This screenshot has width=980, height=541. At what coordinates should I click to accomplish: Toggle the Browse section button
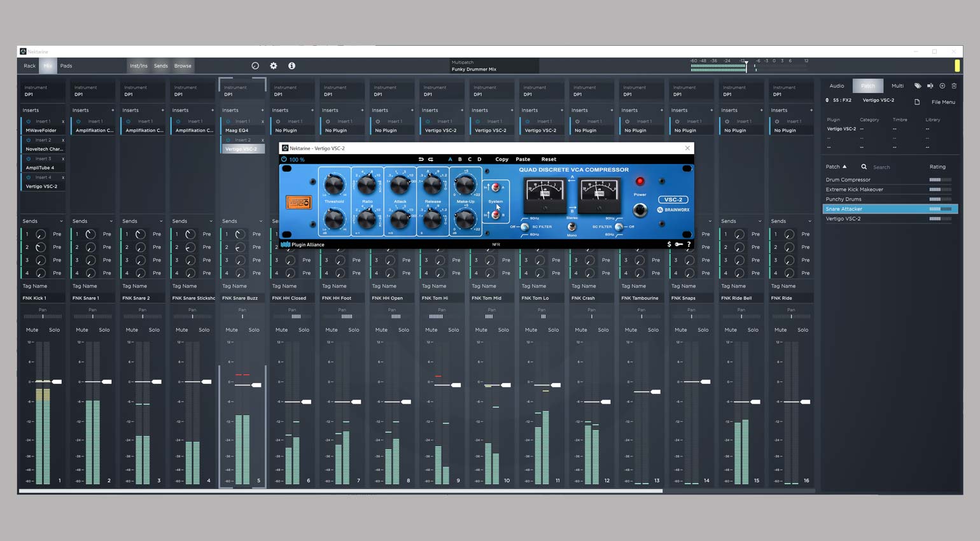[183, 66]
